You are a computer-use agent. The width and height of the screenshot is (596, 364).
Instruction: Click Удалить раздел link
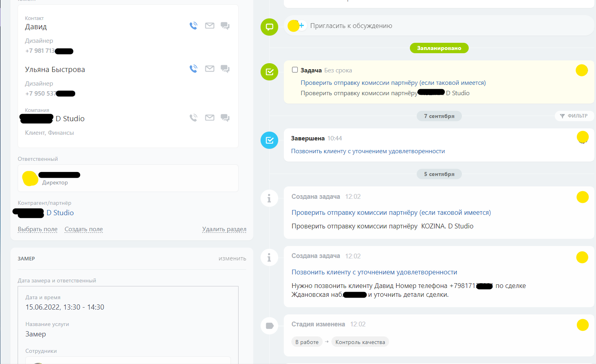[224, 229]
